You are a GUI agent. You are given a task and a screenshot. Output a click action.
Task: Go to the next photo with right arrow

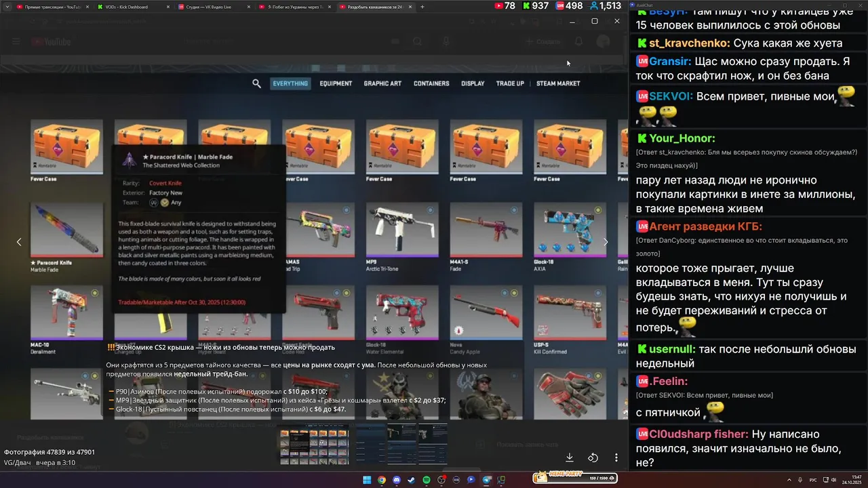coord(606,242)
